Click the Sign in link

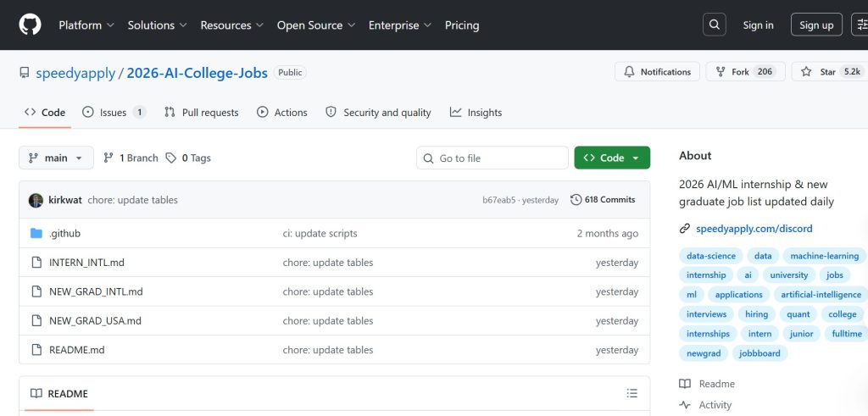tap(758, 25)
